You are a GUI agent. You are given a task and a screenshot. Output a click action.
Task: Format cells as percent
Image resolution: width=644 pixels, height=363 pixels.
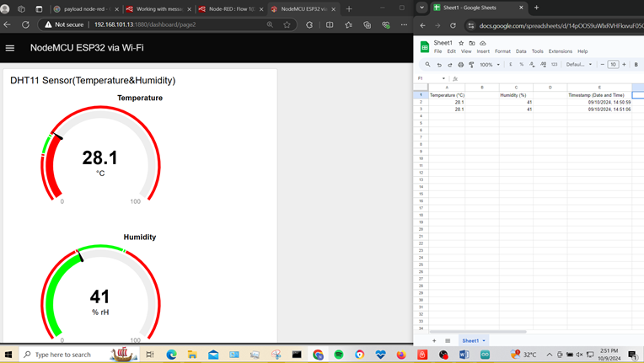pyautogui.click(x=521, y=65)
